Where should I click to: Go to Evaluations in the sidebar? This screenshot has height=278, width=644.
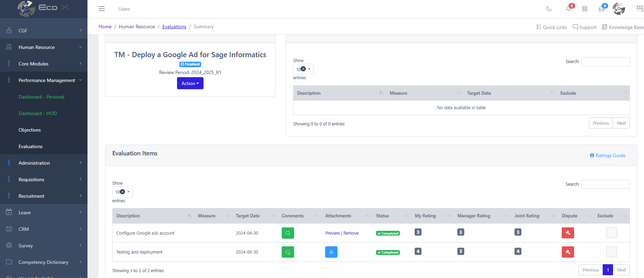(31, 146)
